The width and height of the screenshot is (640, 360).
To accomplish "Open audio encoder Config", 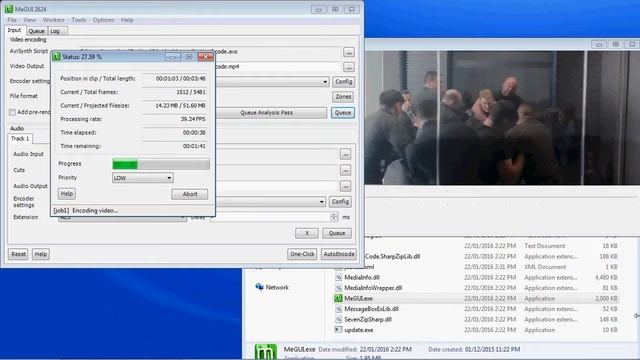I will 340,202.
